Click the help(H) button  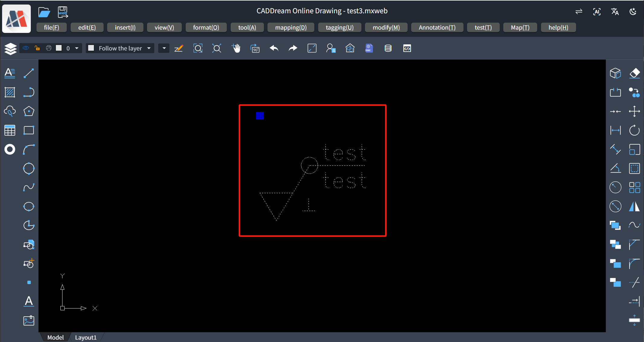point(558,27)
